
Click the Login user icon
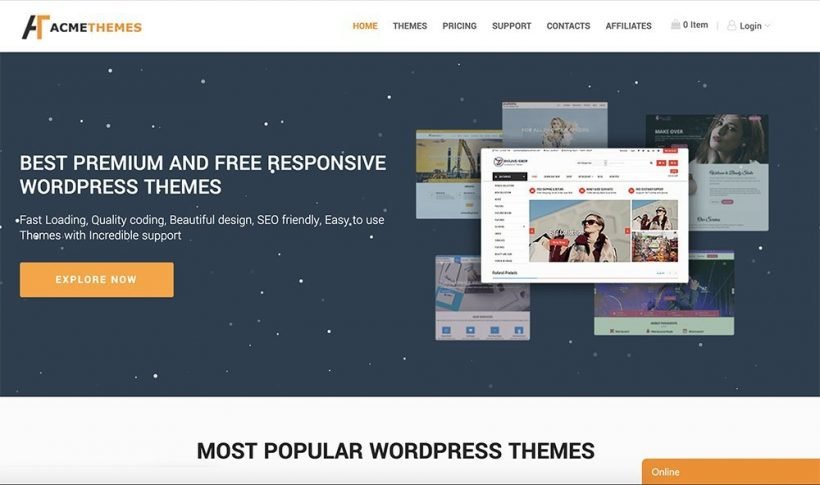[x=731, y=25]
